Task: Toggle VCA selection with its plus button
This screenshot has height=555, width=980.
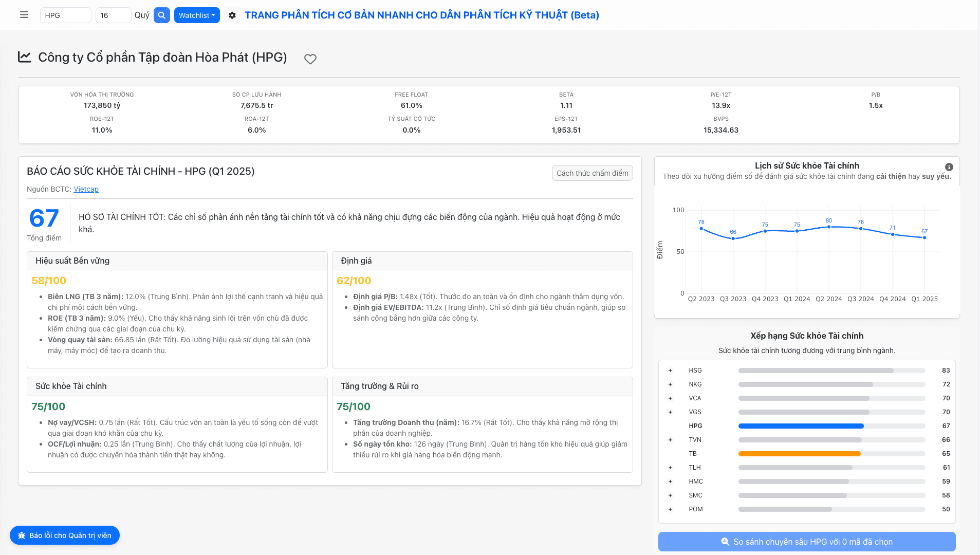Action: tap(670, 398)
